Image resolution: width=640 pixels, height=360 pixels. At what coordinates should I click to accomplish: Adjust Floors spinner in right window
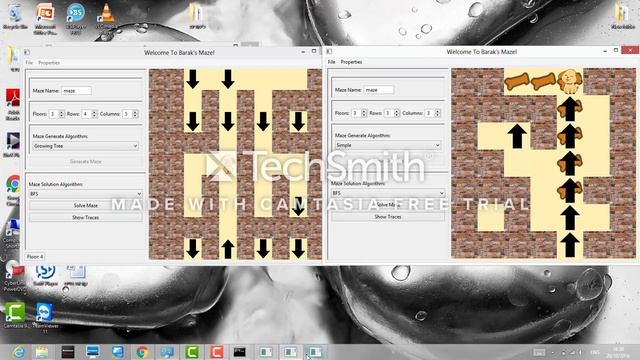coord(359,113)
